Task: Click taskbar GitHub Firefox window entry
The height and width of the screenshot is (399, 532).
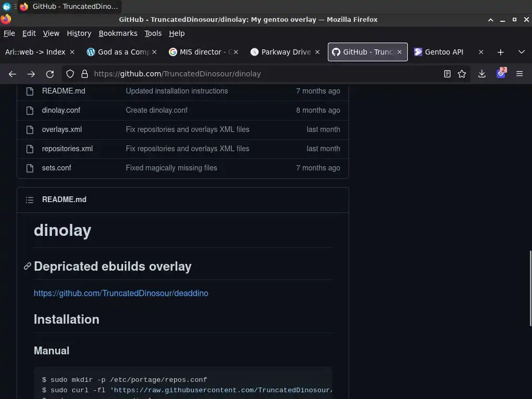Action: point(70,6)
